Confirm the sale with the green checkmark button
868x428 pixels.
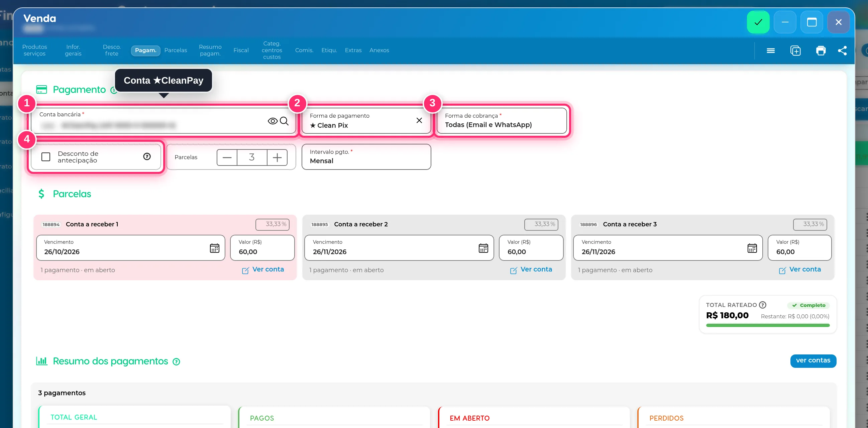pos(758,22)
